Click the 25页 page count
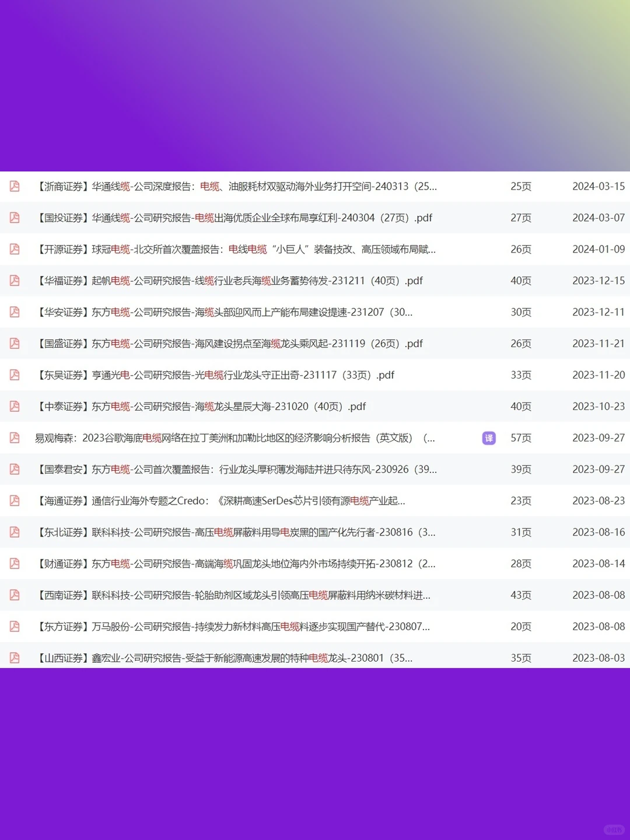This screenshot has height=840, width=630. tap(521, 187)
